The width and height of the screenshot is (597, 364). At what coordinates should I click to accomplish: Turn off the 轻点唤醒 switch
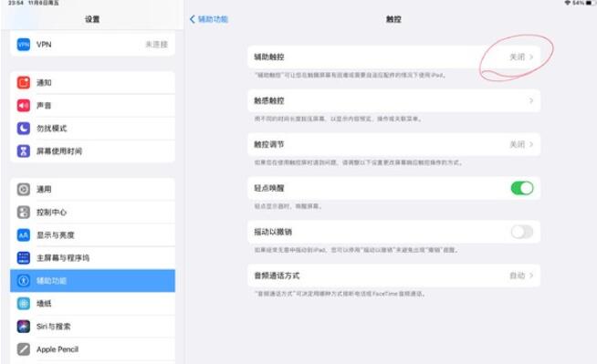pos(522,188)
